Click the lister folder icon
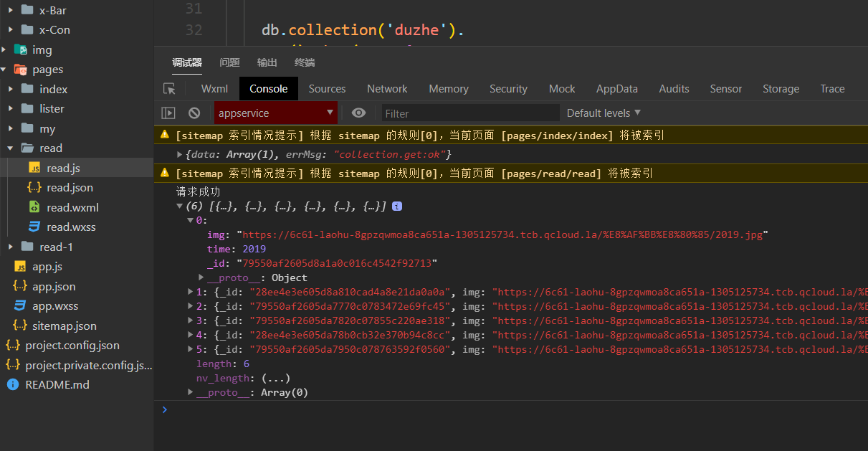The width and height of the screenshot is (868, 451). click(27, 108)
